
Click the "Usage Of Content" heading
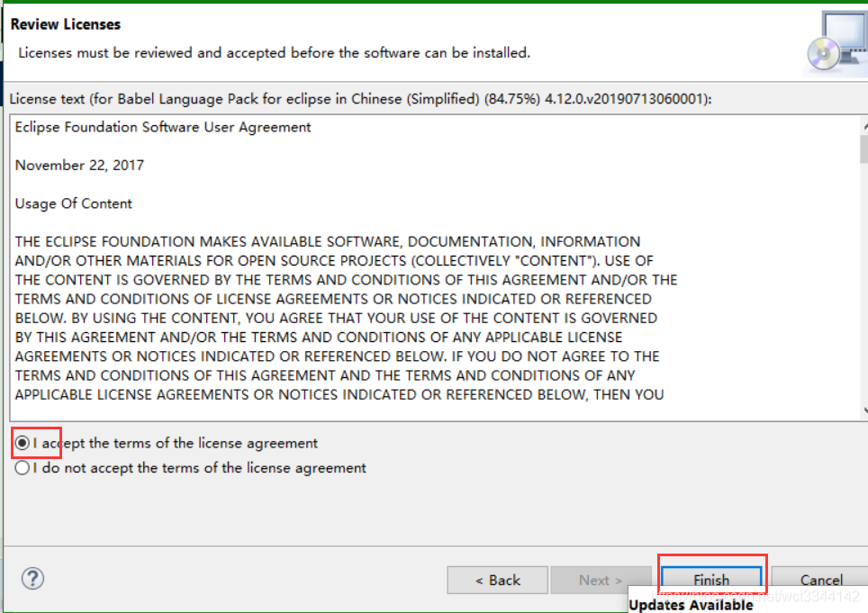(x=73, y=203)
